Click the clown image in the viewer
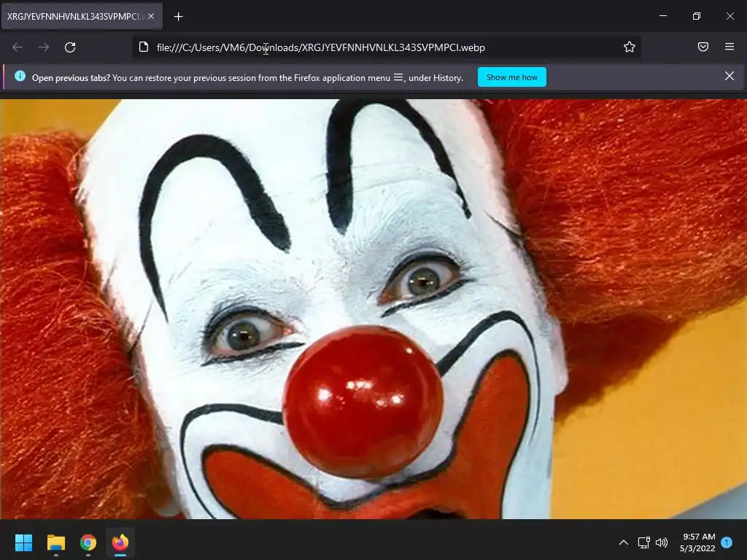 [373, 308]
